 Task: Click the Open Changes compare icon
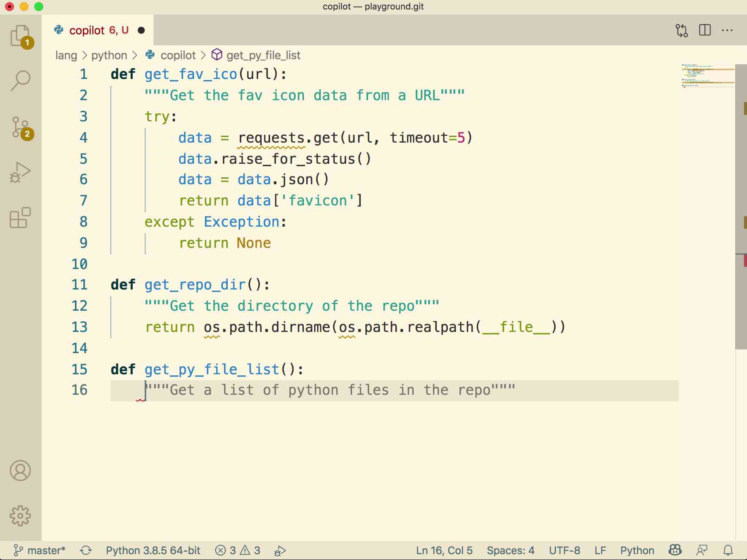click(682, 30)
